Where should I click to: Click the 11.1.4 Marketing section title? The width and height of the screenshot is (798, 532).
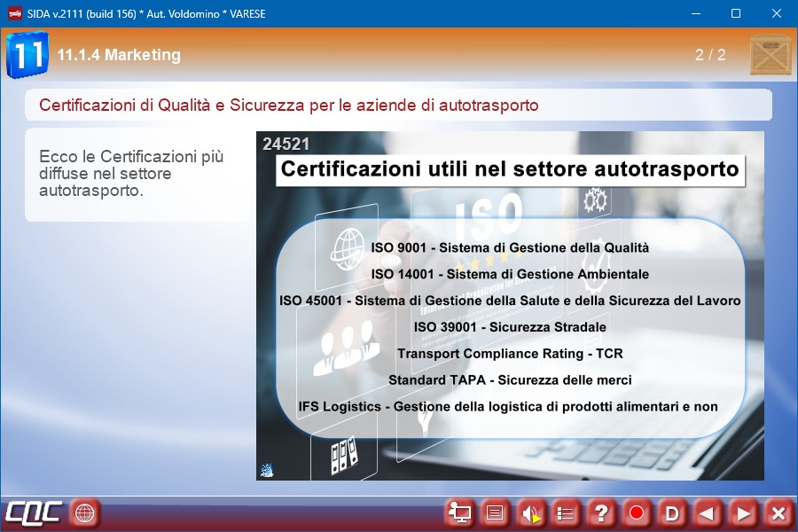[119, 55]
